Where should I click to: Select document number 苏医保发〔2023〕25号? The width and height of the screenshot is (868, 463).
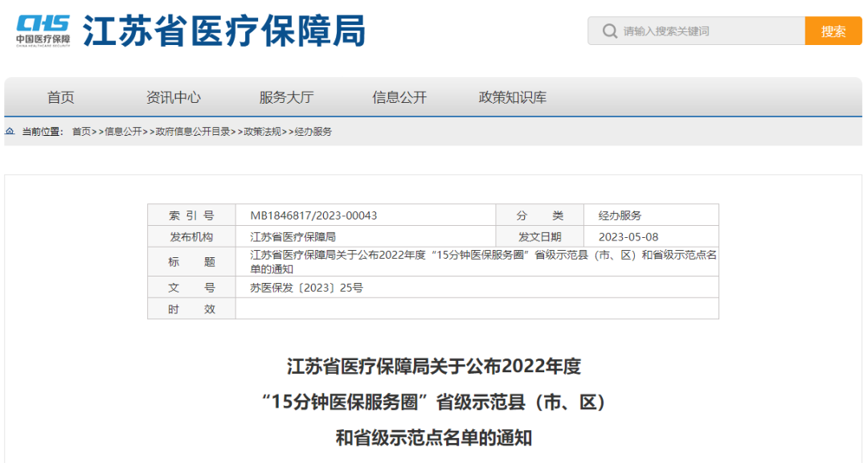click(x=307, y=288)
